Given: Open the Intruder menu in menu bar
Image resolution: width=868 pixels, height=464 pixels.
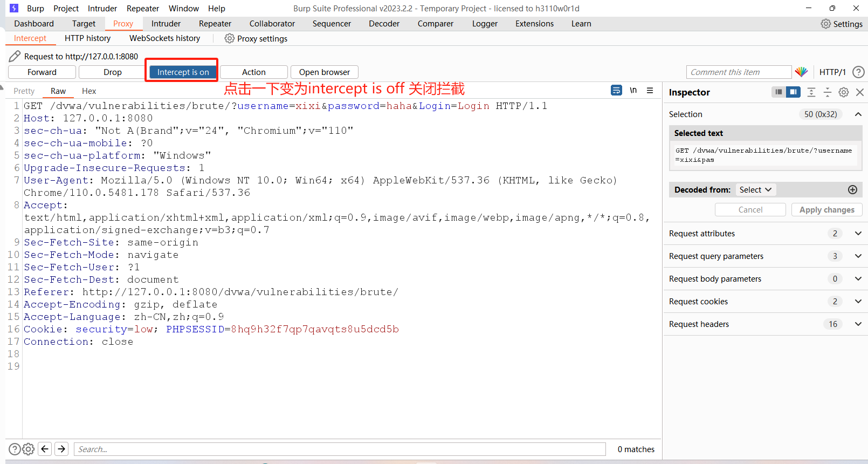Looking at the screenshot, I should 102,8.
